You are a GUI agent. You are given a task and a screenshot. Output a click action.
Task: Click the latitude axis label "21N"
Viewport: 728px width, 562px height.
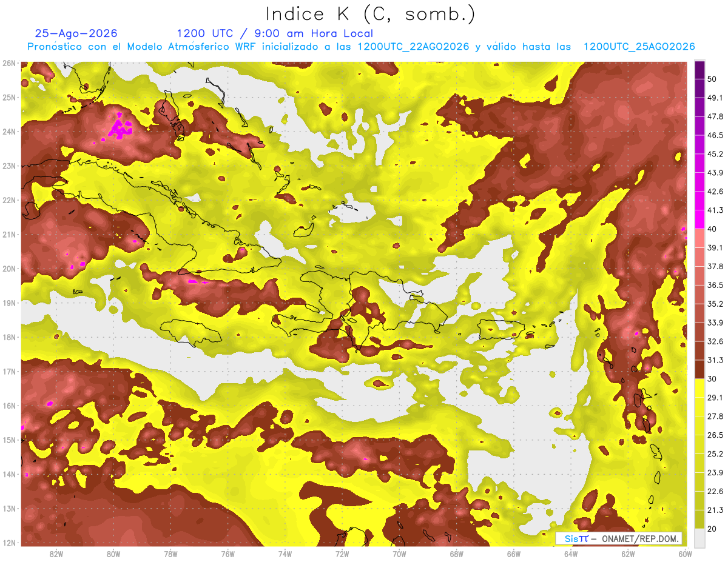pos(9,234)
